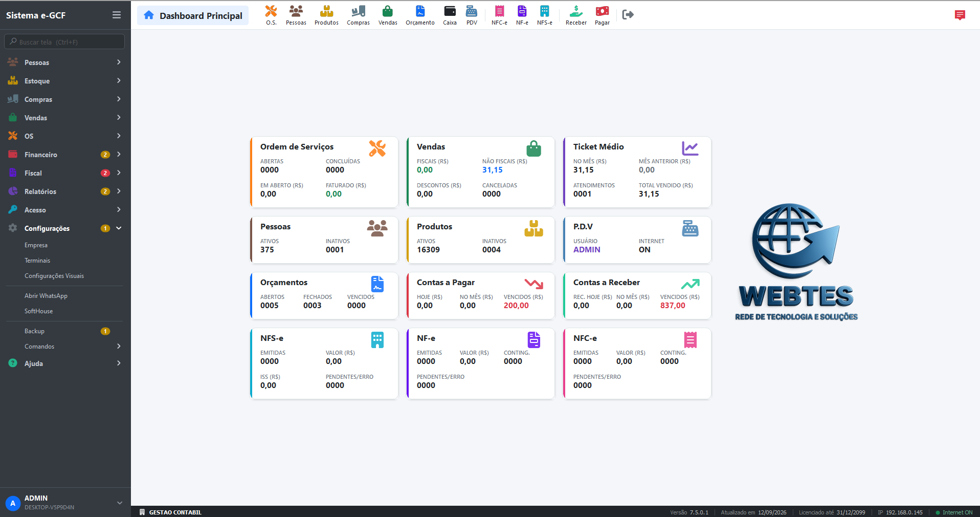Viewport: 980px width, 517px height.
Task: Select the Empresa submenu item
Action: [36, 245]
